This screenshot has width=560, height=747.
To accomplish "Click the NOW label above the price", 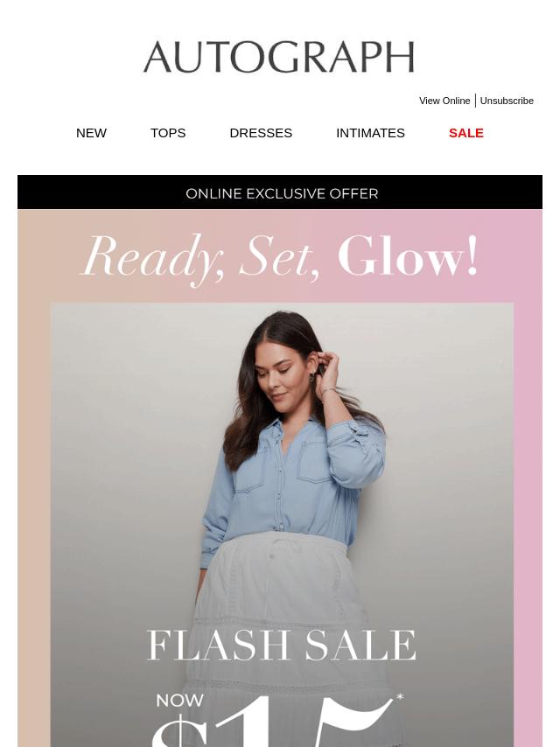I will point(179,701).
